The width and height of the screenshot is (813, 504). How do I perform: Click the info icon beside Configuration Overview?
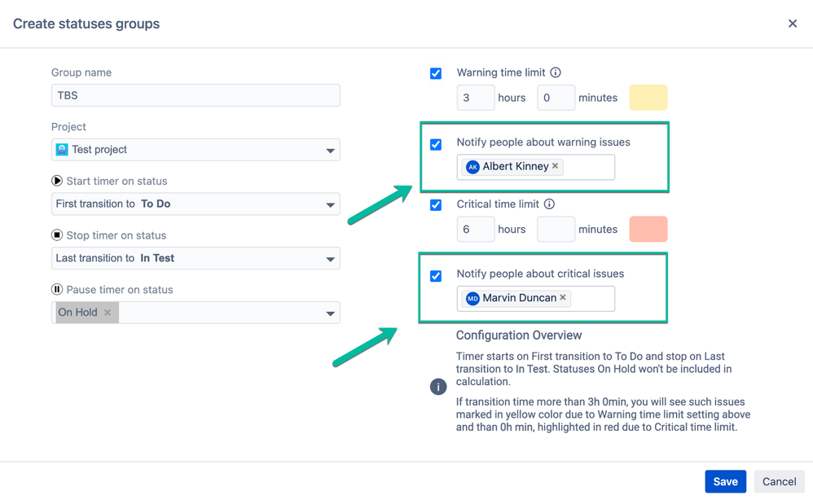click(x=438, y=387)
